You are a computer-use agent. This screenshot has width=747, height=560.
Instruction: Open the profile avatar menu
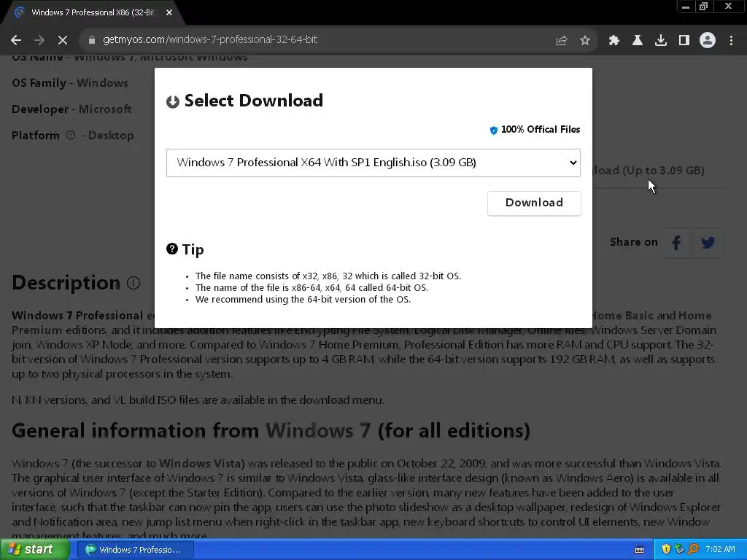point(708,41)
